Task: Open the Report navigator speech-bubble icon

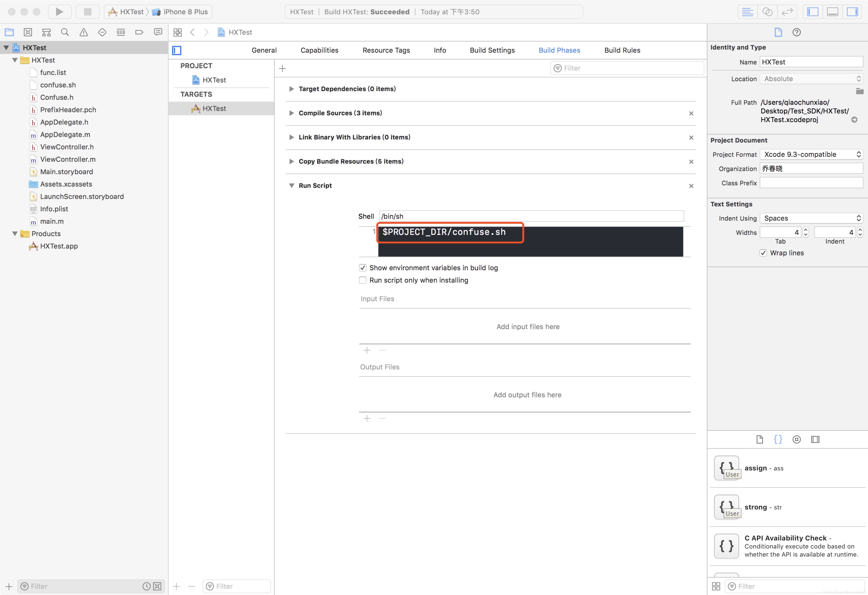Action: pyautogui.click(x=158, y=32)
